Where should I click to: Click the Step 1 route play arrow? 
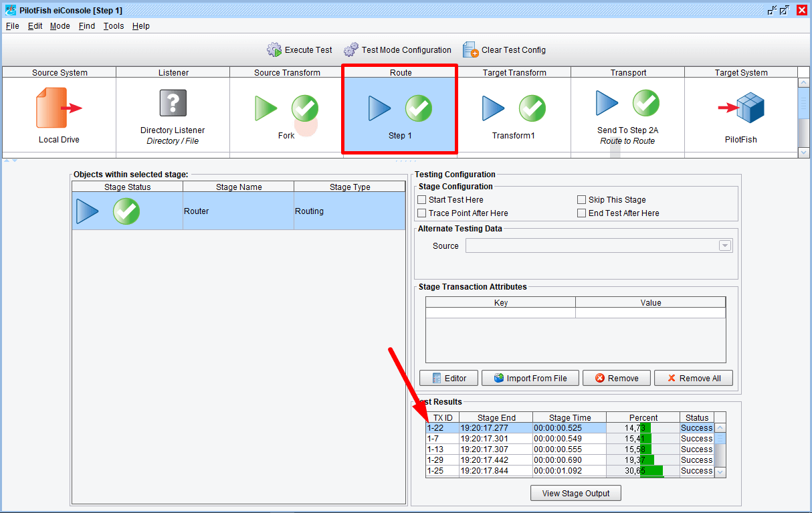(x=379, y=108)
